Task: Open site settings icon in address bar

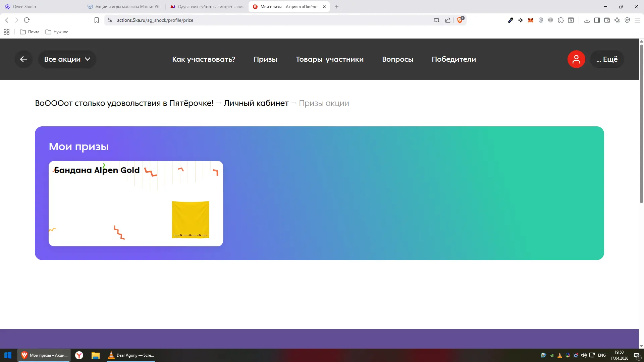Action: 110,20
